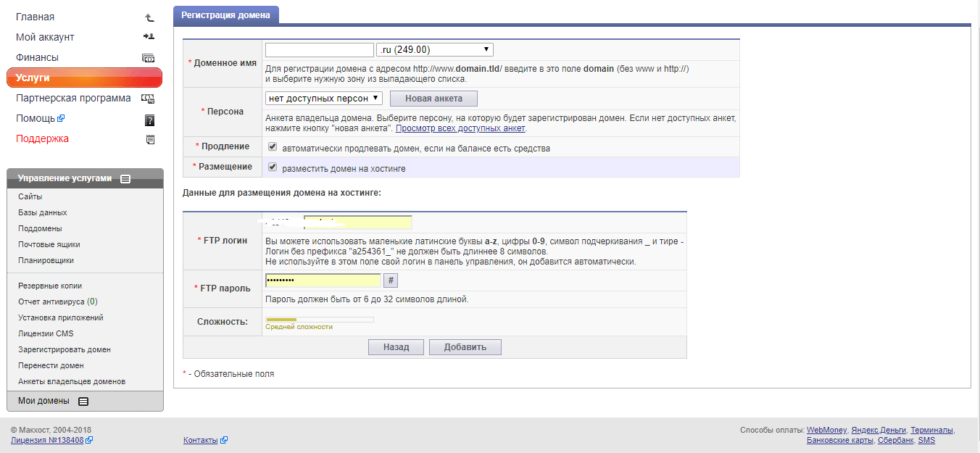Click the home arrow icon beside Главная
The image size is (980, 453).
(149, 17)
